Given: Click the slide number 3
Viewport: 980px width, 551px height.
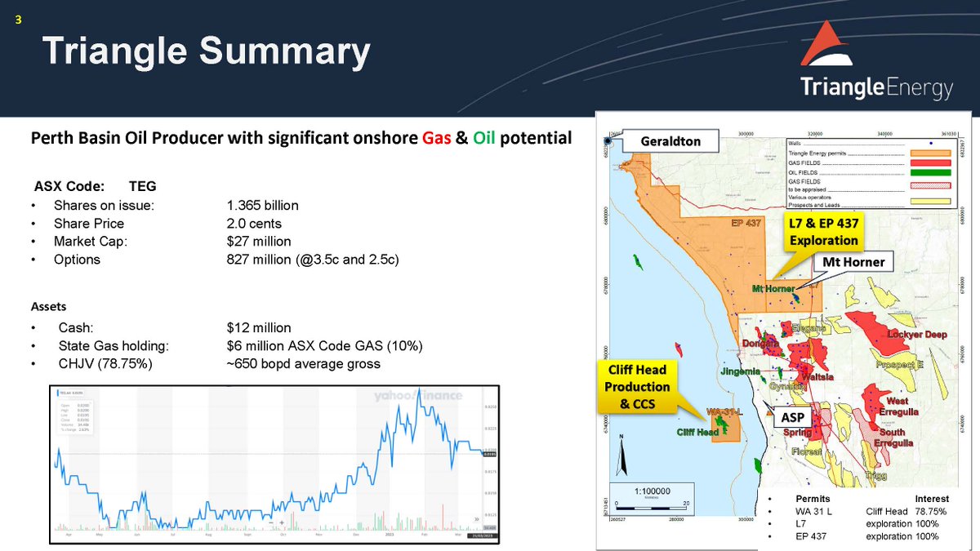Looking at the screenshot, I should click(18, 19).
